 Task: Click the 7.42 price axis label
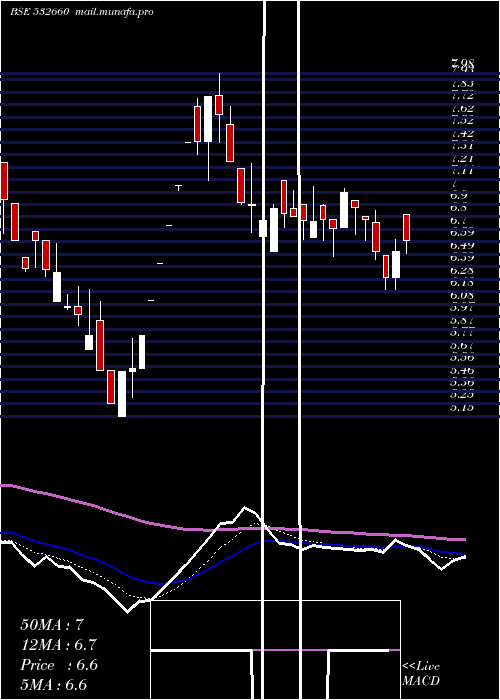click(462, 133)
